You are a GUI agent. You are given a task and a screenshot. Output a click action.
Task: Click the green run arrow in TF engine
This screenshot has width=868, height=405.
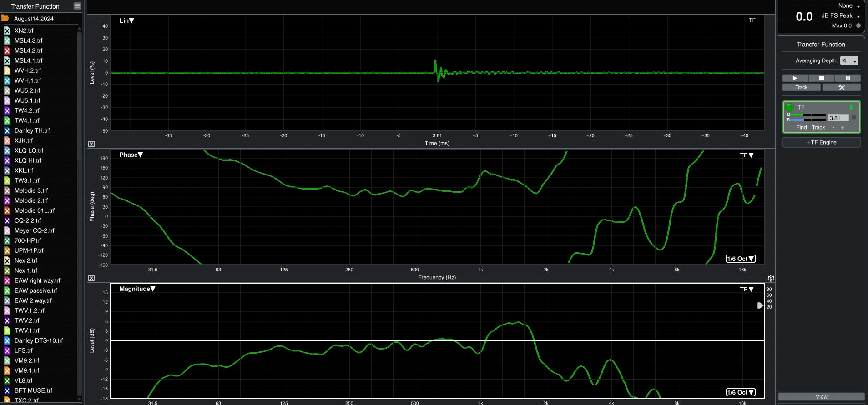pos(852,107)
